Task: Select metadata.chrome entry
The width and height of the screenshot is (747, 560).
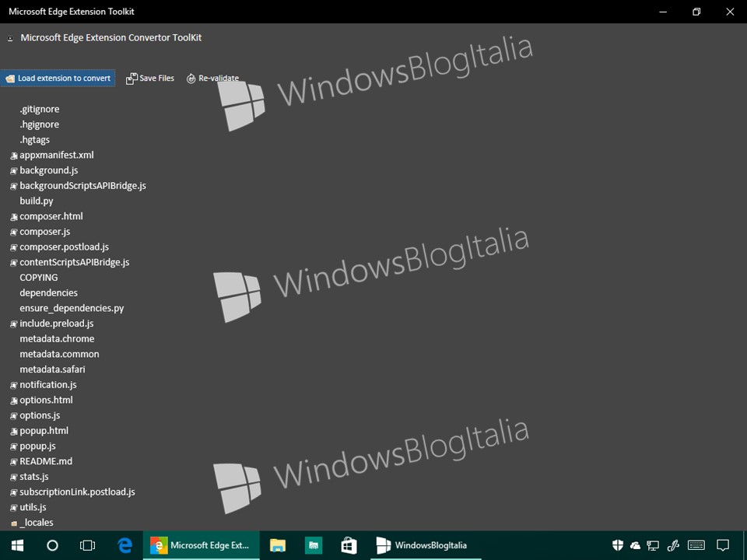Action: pyautogui.click(x=57, y=338)
